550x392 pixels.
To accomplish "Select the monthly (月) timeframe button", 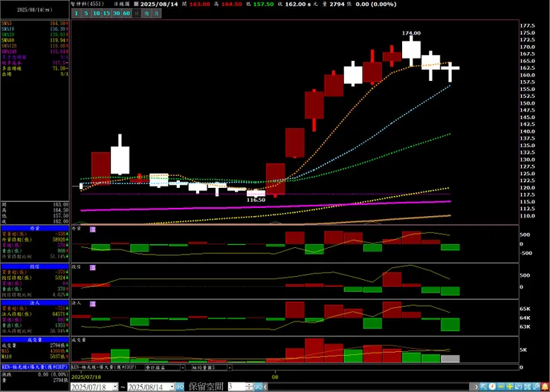I will tap(156, 13).
